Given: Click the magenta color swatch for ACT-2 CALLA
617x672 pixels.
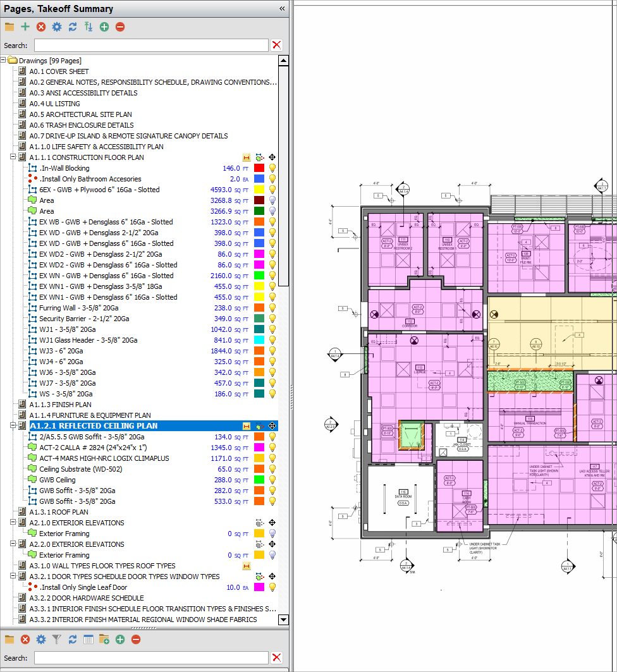Looking at the screenshot, I should tap(259, 448).
